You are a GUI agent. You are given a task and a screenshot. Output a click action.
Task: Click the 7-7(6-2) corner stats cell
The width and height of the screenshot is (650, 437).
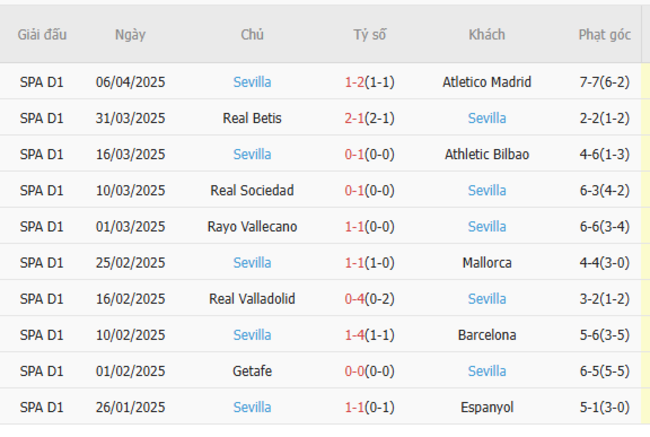604,82
